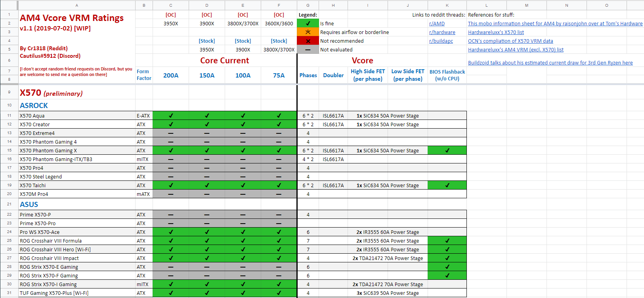
Task: Click the orange 'Requires airflow' legend swatch
Action: 308,32
